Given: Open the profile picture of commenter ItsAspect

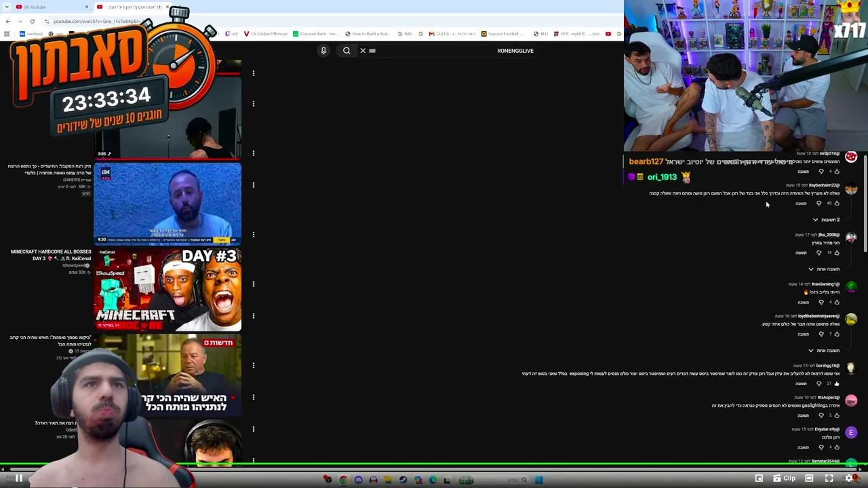Looking at the screenshot, I should (851, 401).
